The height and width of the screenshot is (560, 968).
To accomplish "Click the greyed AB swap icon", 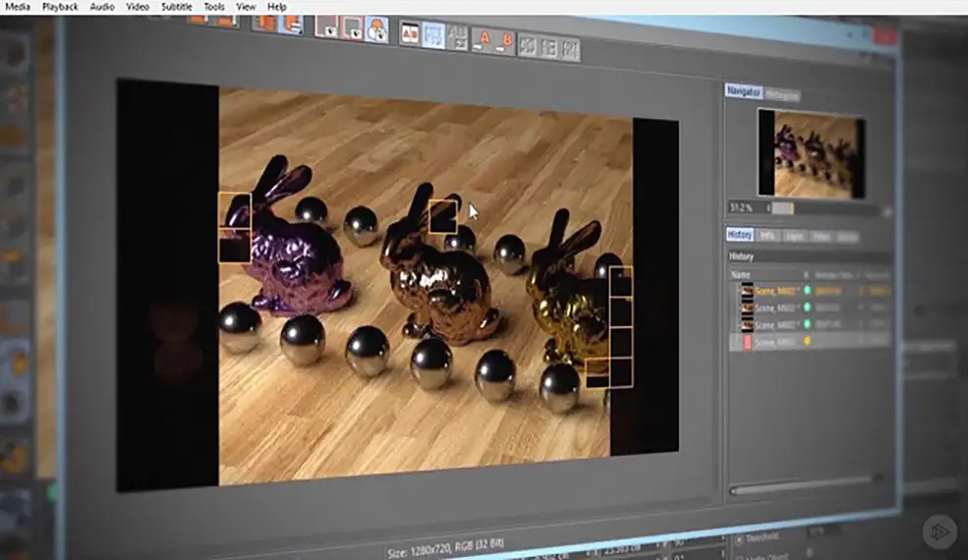I will [457, 37].
